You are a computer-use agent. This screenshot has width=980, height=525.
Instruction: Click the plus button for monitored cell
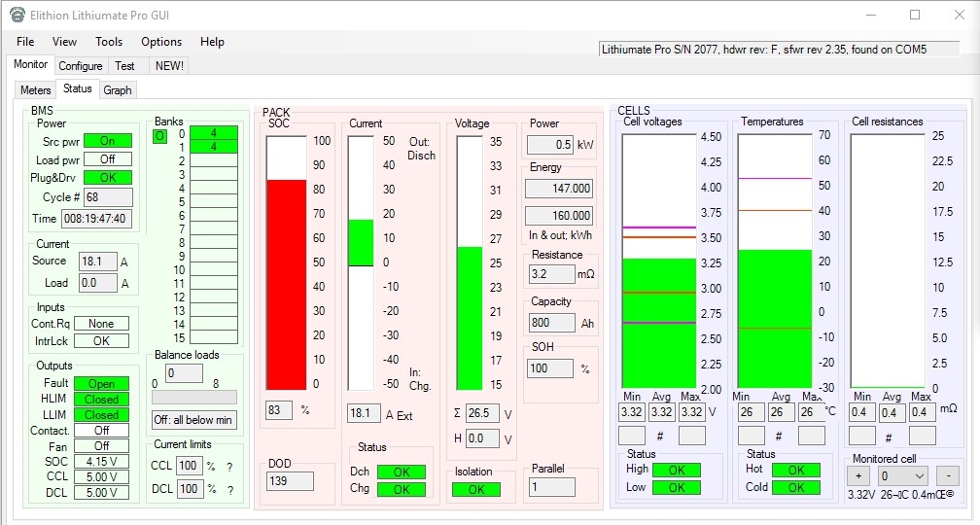coord(858,475)
